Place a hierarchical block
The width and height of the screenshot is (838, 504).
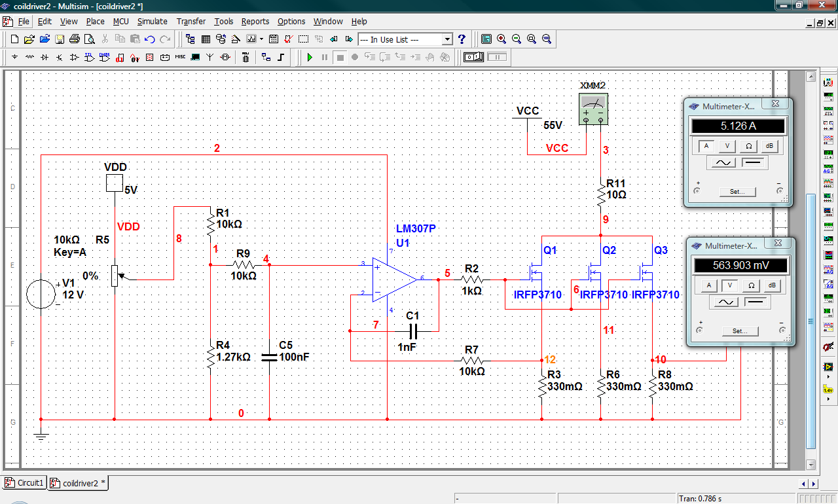266,58
